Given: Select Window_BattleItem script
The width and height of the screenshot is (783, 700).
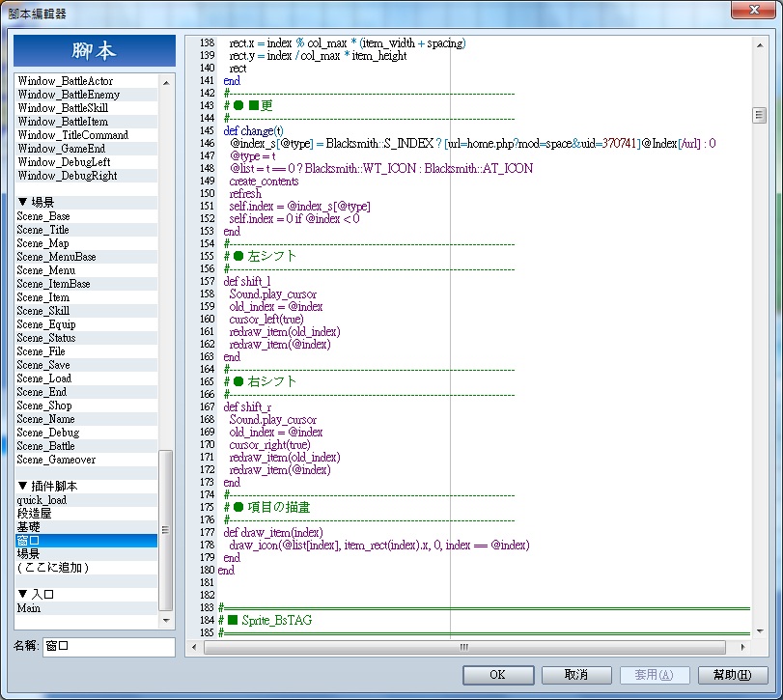Looking at the screenshot, I should 86,122.
